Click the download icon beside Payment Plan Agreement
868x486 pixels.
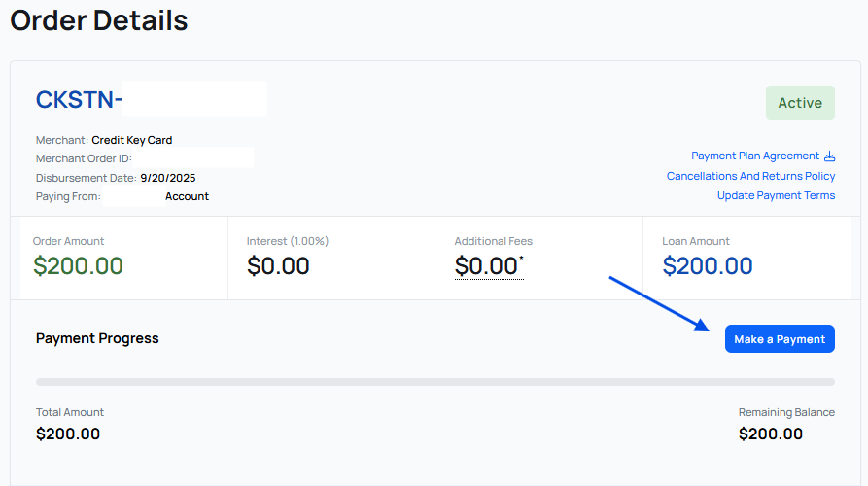(x=829, y=156)
